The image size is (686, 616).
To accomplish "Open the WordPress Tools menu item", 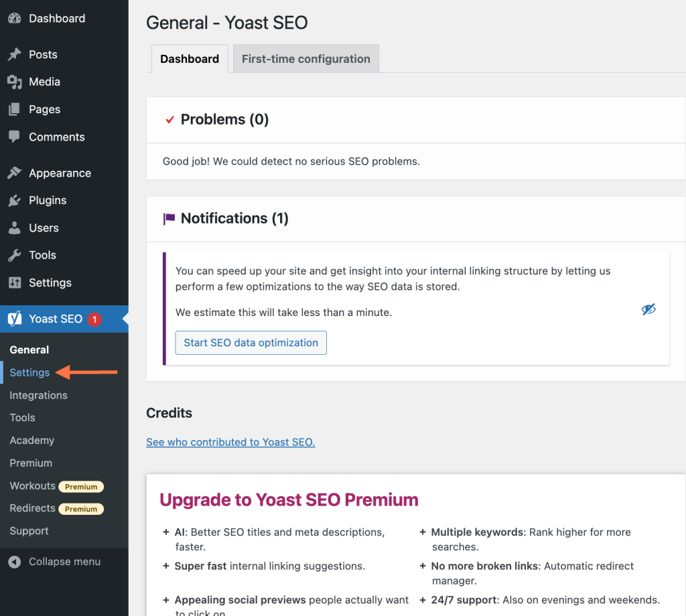I will click(x=64, y=255).
